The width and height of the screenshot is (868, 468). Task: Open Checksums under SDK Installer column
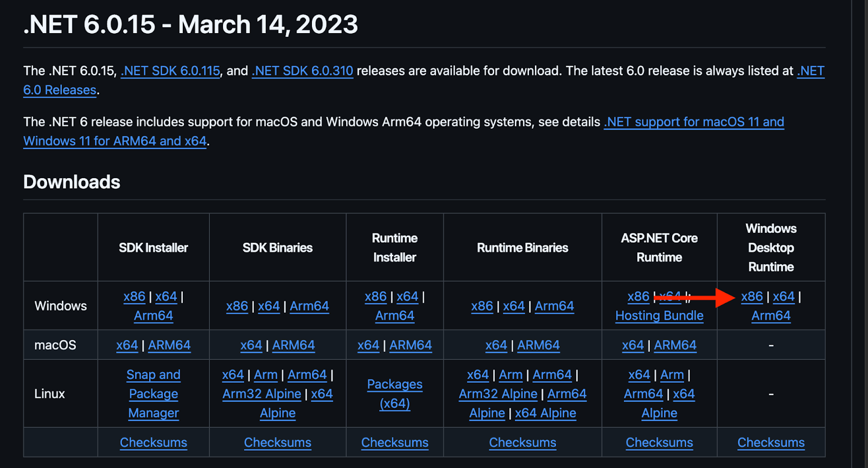point(154,442)
